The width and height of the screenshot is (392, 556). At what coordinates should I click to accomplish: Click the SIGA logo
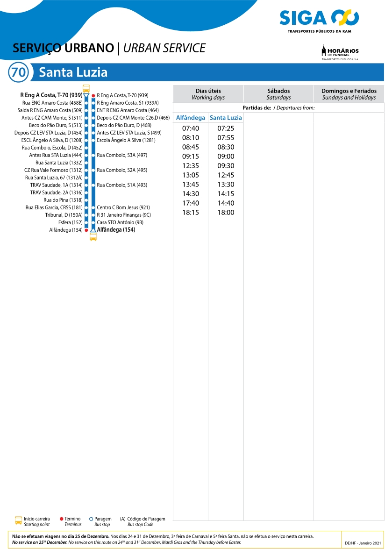tap(319, 20)
